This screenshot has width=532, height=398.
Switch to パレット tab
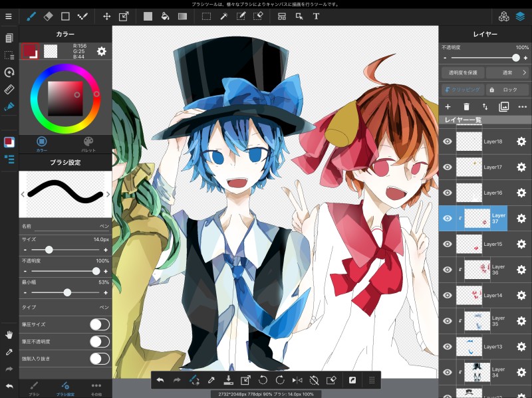(x=88, y=144)
